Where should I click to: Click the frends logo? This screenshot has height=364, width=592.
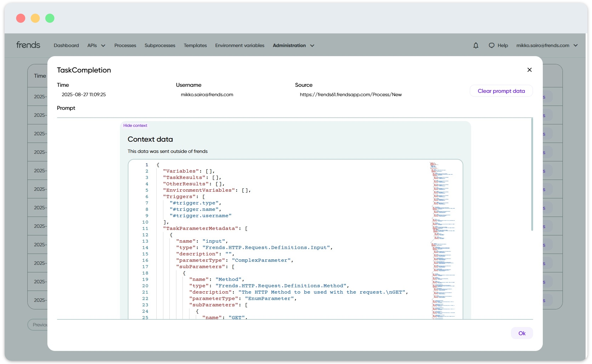point(28,45)
